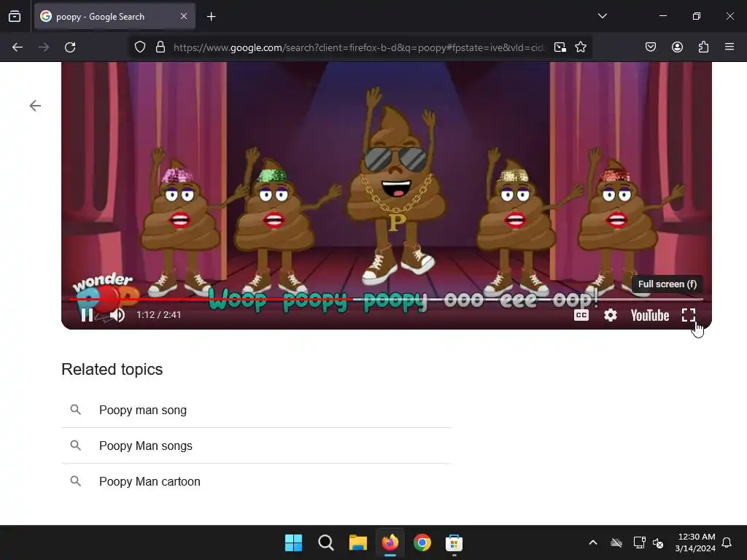Screen dimensions: 747x560
Task: Launch Google Chrome from taskbar
Action: (x=422, y=542)
